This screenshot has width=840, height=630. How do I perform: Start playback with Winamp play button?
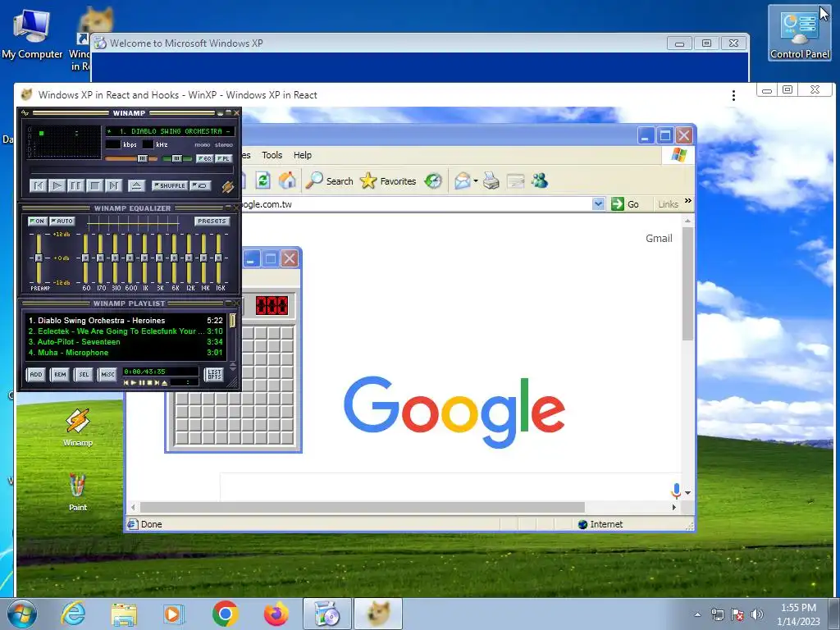click(57, 186)
